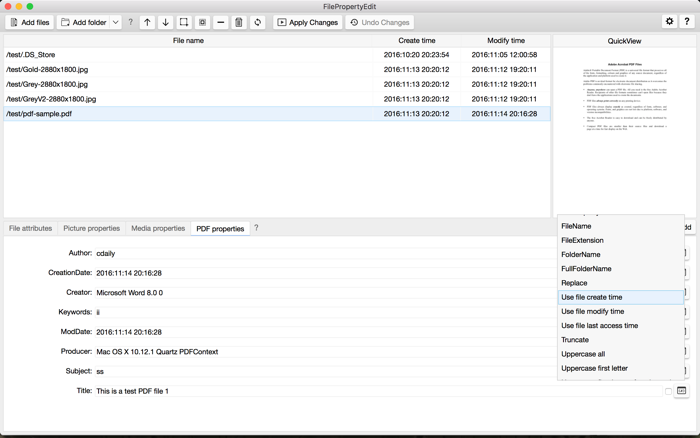Select /test/Gold-2880x1800.jpg file
The width and height of the screenshot is (700, 438).
pos(277,70)
